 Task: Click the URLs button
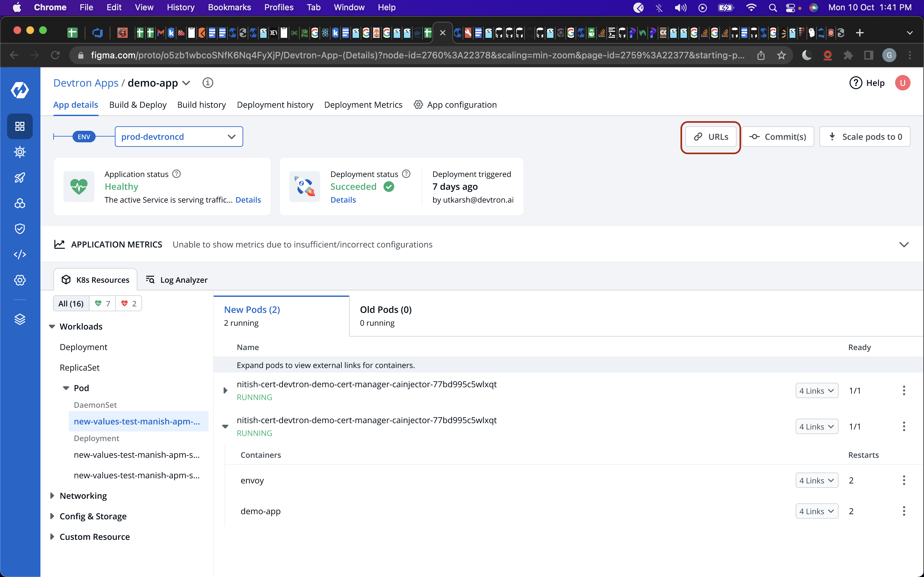pyautogui.click(x=711, y=137)
